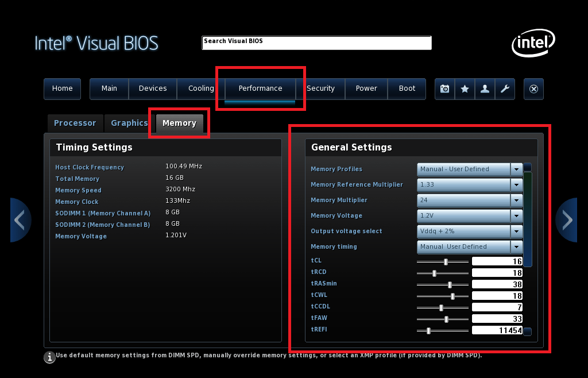Image resolution: width=588 pixels, height=378 pixels.
Task: Select the Memory tab
Action: click(x=179, y=124)
